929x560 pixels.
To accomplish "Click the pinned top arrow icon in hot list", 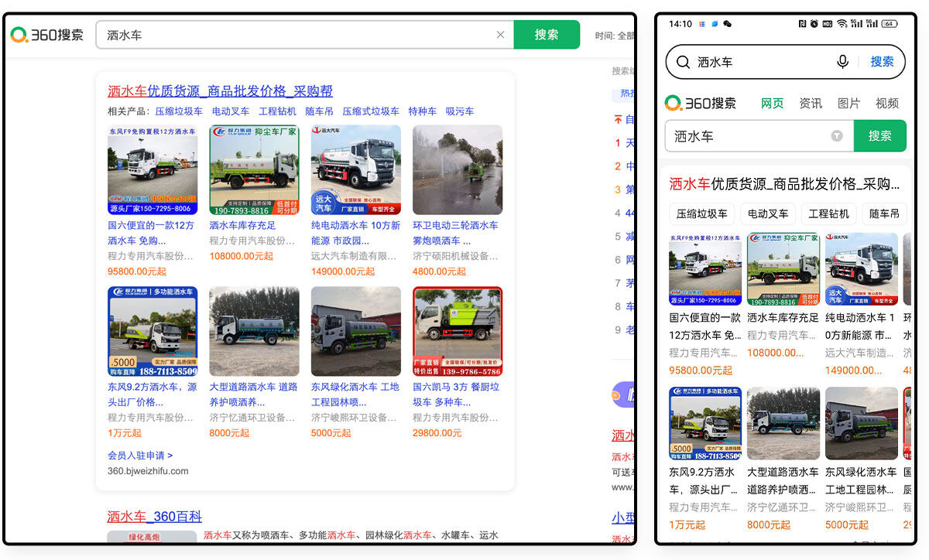I will [618, 120].
